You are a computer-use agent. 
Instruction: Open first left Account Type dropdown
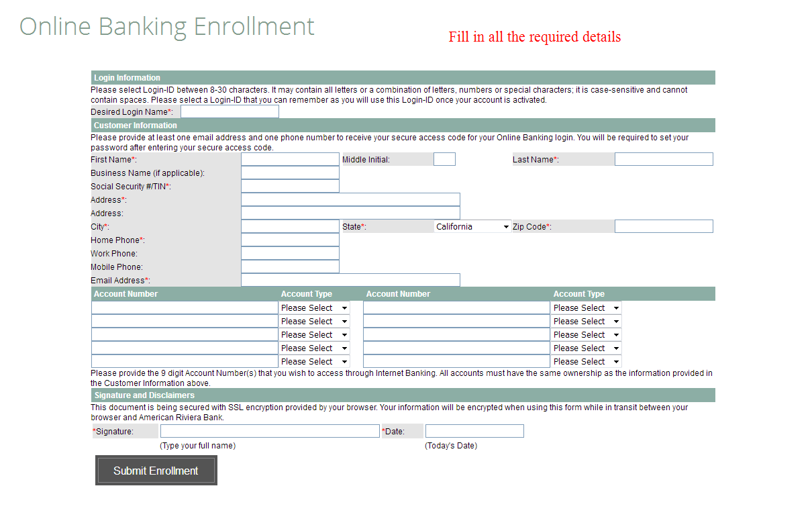[x=314, y=307]
